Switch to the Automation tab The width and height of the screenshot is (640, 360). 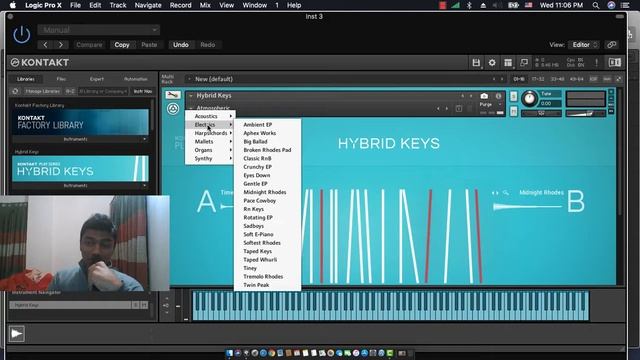(x=136, y=79)
